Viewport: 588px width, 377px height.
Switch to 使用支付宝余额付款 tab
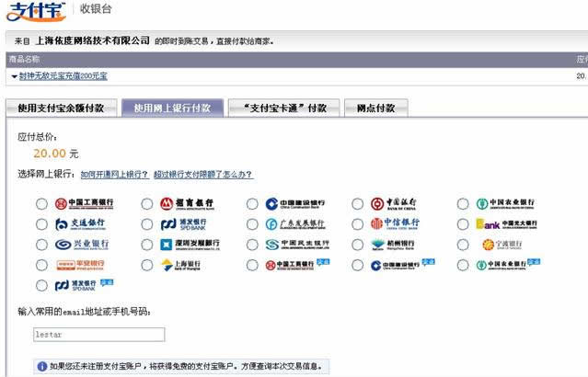[62, 109]
